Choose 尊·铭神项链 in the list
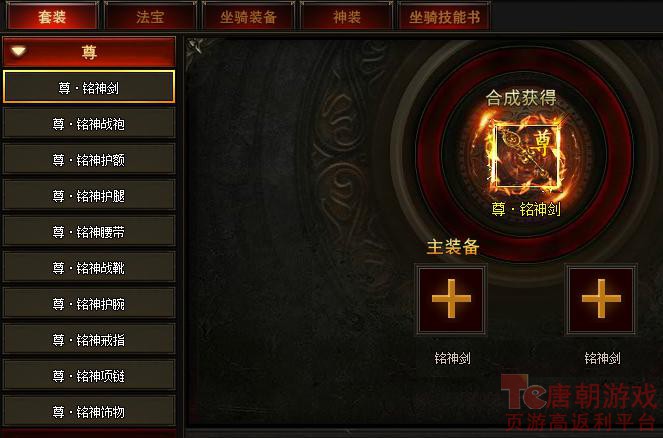The image size is (663, 438). pyautogui.click(x=89, y=375)
